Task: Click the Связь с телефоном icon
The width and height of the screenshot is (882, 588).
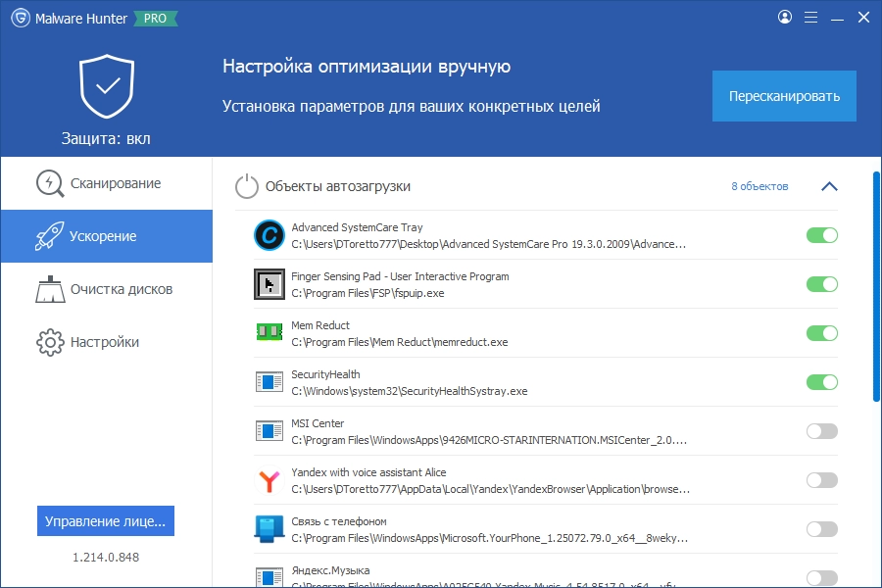Action: click(269, 529)
